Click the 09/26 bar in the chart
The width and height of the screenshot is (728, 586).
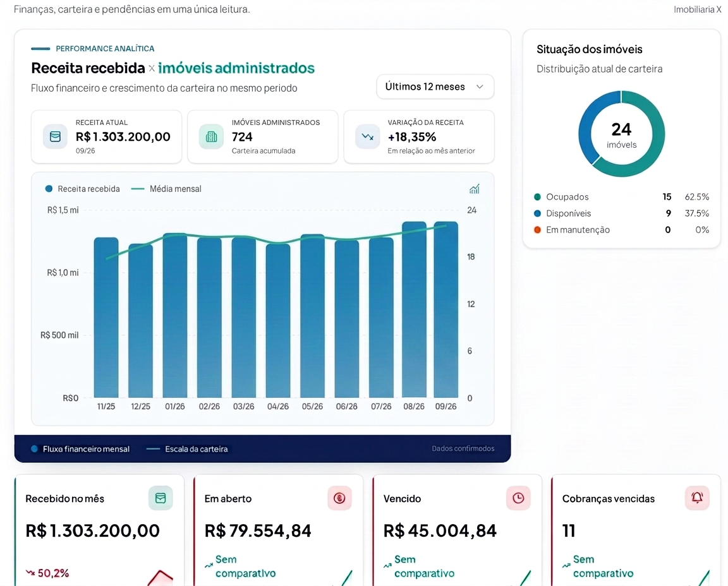point(446,310)
